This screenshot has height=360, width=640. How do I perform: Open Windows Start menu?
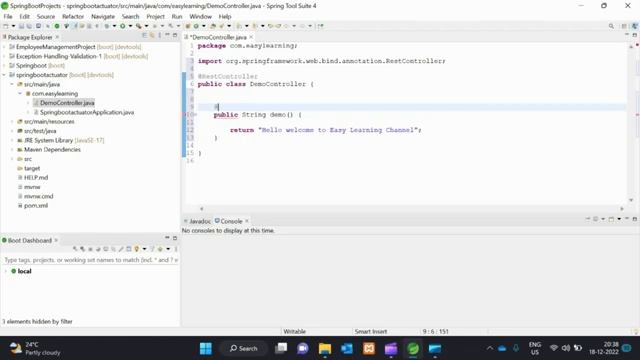[x=206, y=348]
